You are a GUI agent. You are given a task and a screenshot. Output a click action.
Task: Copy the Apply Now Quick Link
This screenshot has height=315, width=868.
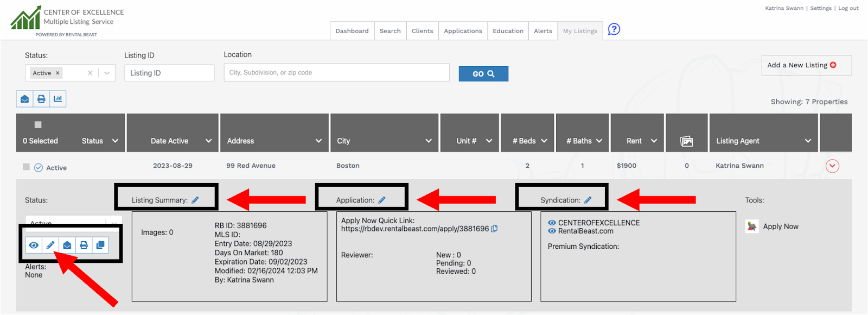pos(494,229)
